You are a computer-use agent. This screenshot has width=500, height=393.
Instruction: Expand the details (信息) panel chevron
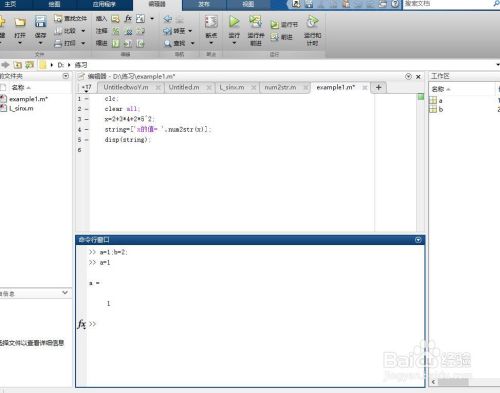(x=65, y=293)
